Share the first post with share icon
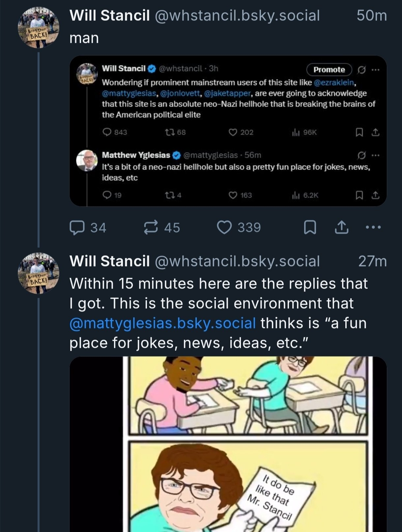 tap(342, 228)
